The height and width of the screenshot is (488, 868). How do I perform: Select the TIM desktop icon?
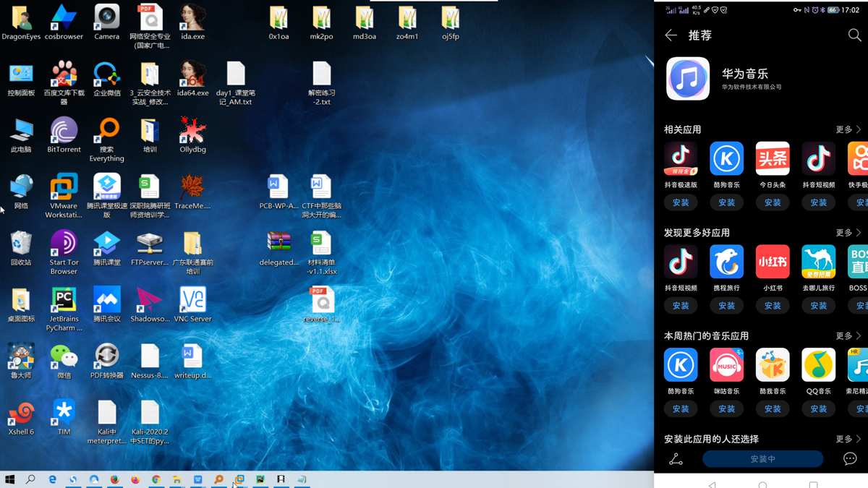64,417
